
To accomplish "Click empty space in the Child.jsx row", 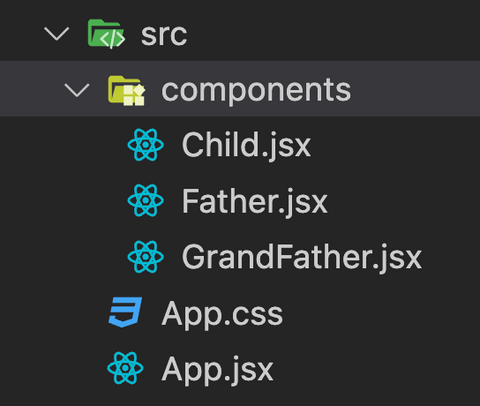I will [393, 145].
